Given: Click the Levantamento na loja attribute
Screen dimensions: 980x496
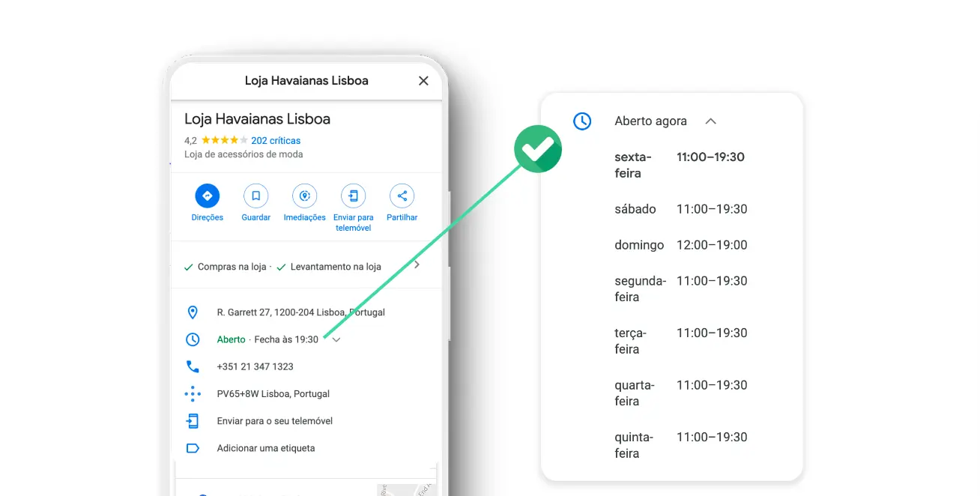Looking at the screenshot, I should pos(336,267).
